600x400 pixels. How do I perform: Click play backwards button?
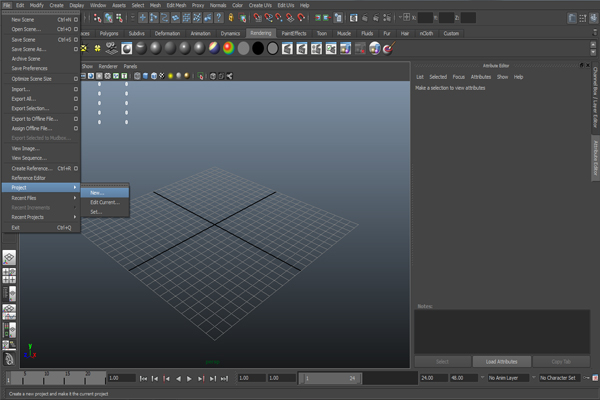[x=178, y=379]
